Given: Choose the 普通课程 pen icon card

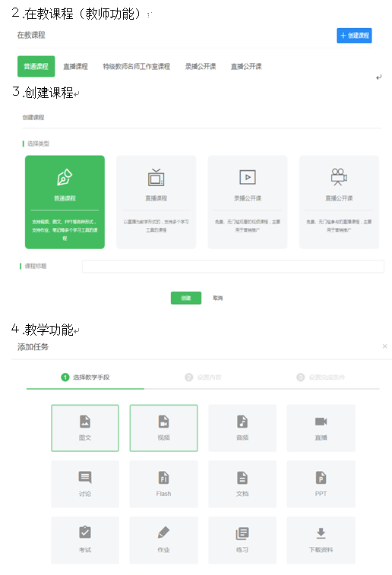Looking at the screenshot, I should [65, 202].
